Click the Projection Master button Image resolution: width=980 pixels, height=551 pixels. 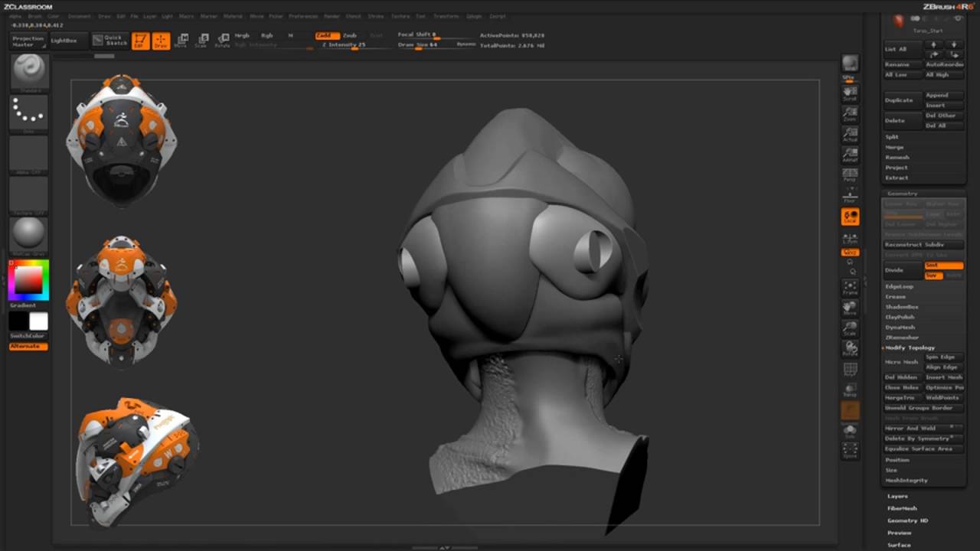click(x=28, y=41)
